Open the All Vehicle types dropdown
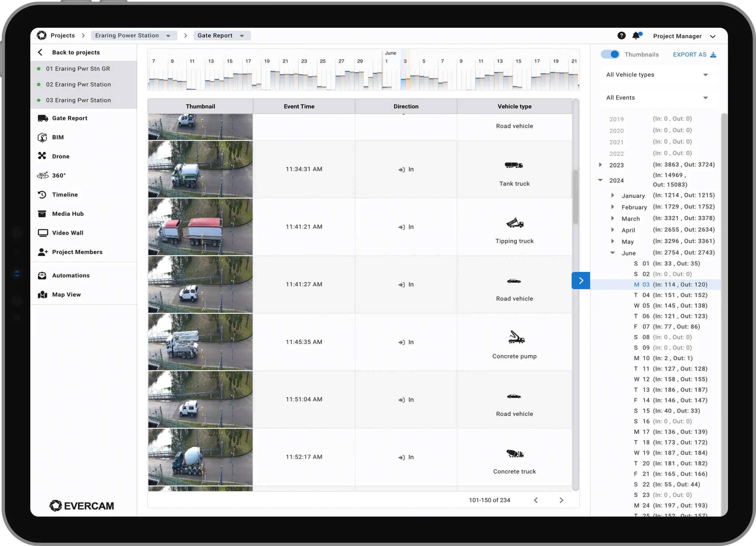 pyautogui.click(x=657, y=75)
